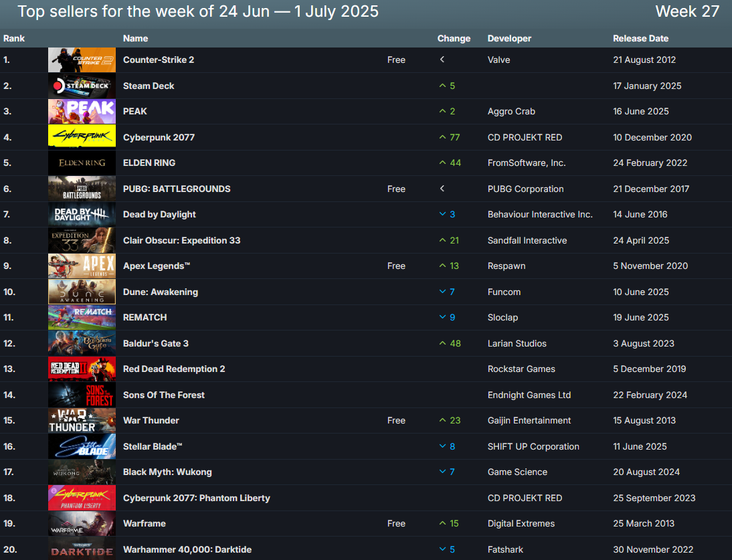Click the Week 27 label
Image resolution: width=732 pixels, height=560 pixels.
pyautogui.click(x=687, y=11)
